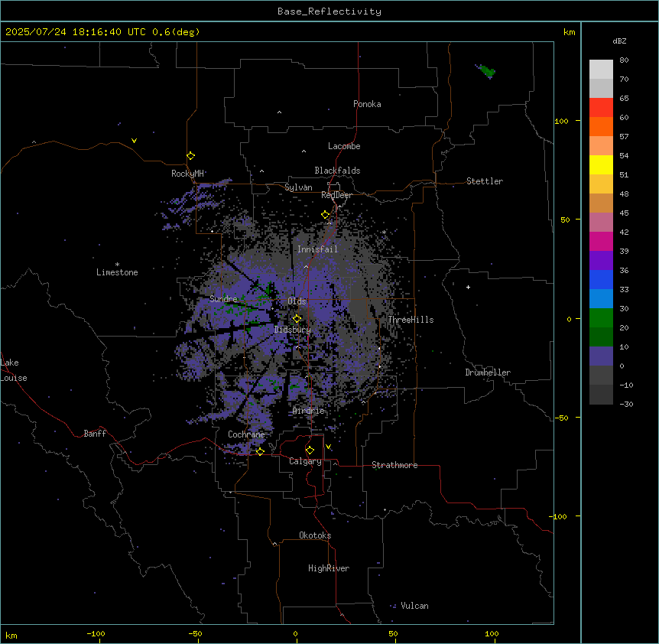This screenshot has height=644, width=659.
Task: Click the Strathmore label
Action: [x=394, y=465]
